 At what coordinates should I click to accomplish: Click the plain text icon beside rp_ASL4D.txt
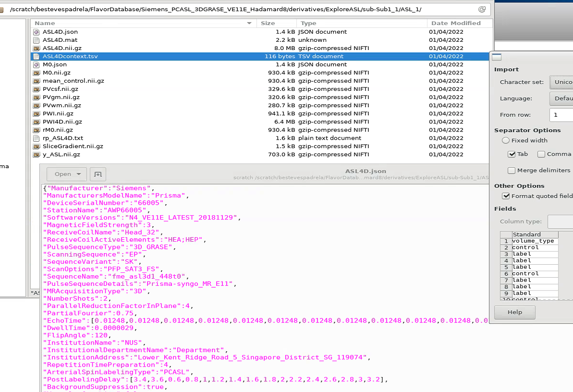[36, 138]
